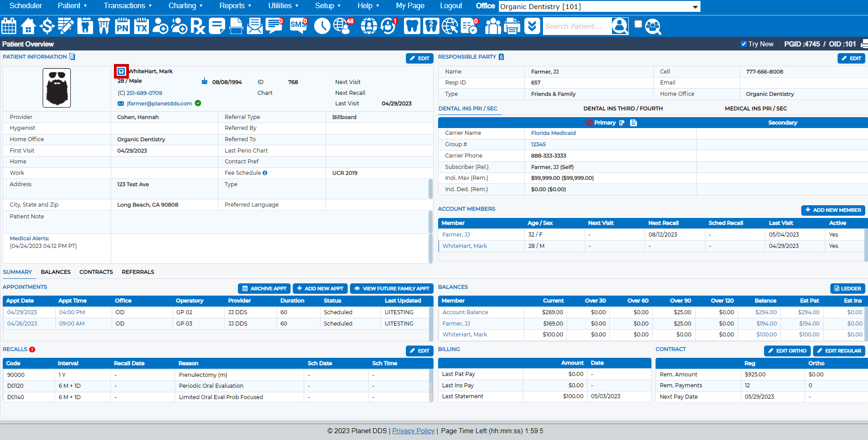Click the SMS messages icon
The image size is (868, 440).
[298, 26]
